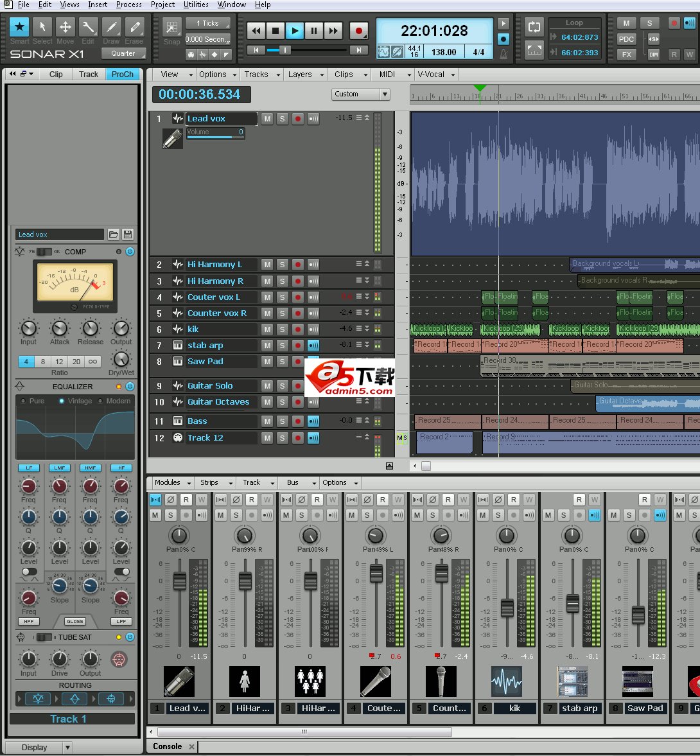Open the Quarter note value dropdown

point(123,53)
